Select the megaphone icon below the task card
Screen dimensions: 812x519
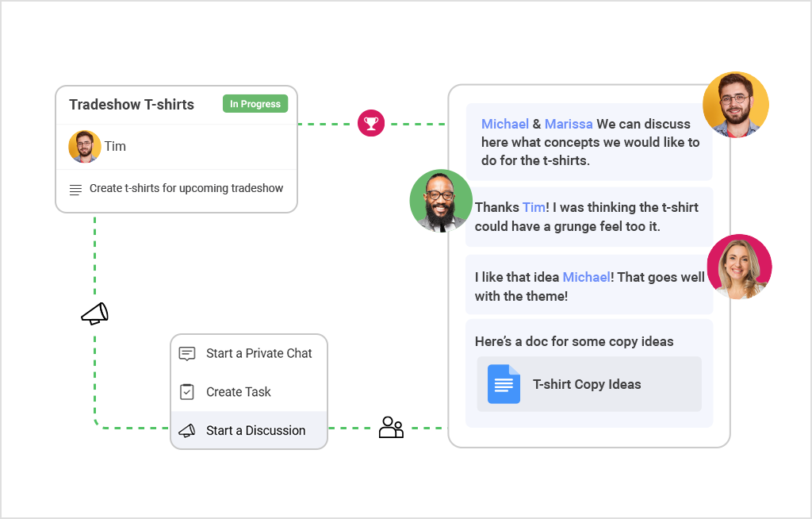(94, 314)
